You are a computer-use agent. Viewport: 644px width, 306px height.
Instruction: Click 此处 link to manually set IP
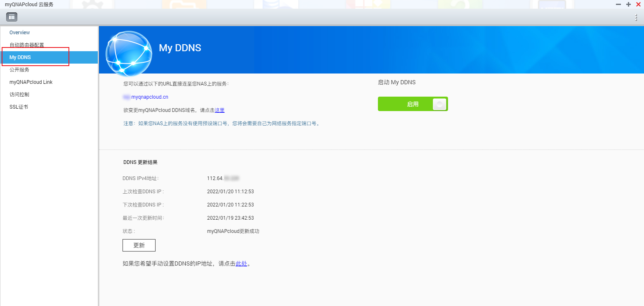point(241,263)
